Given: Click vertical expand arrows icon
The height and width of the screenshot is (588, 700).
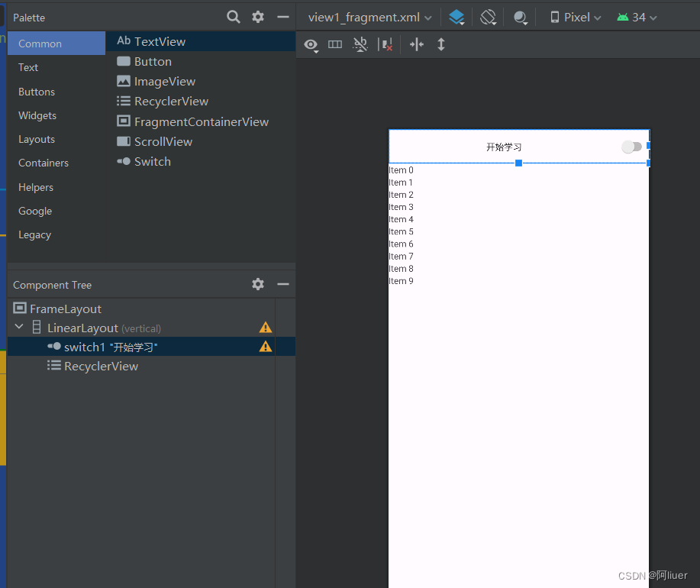Looking at the screenshot, I should tap(441, 44).
